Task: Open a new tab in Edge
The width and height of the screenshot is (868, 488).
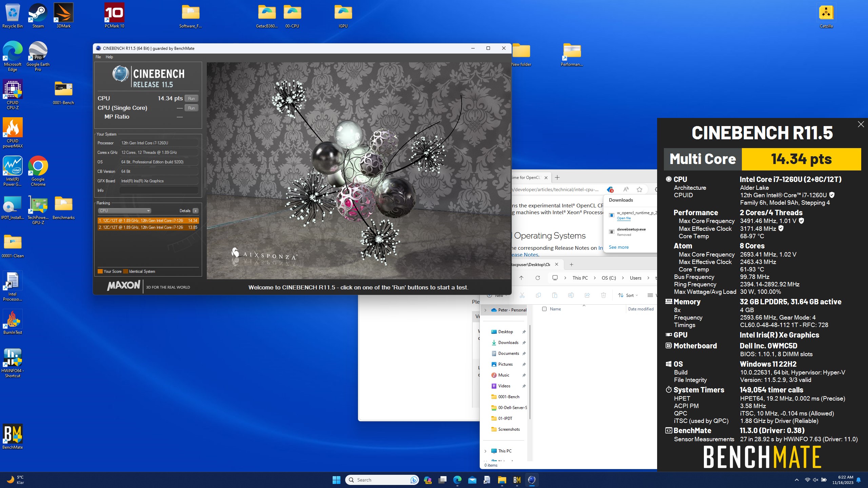Action: click(557, 178)
